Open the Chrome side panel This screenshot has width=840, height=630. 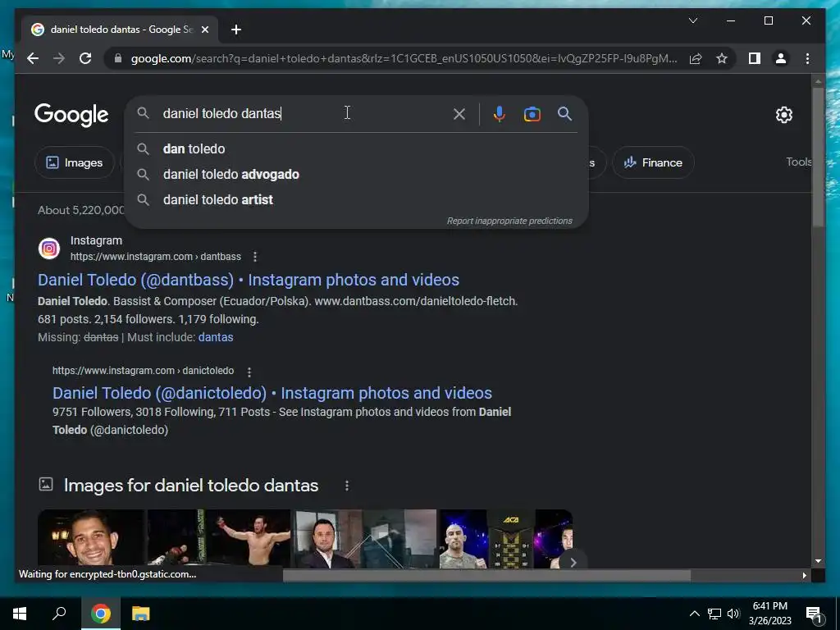tap(755, 58)
